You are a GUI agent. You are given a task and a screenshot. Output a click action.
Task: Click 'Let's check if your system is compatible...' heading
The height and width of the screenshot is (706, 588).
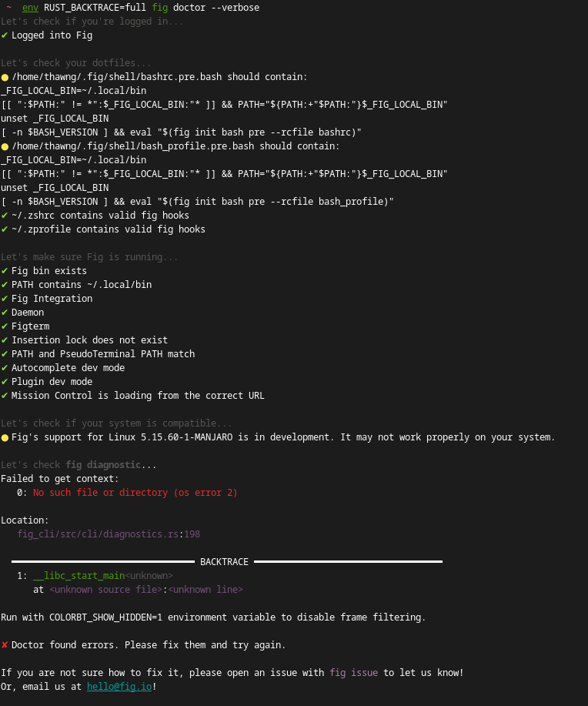(116, 423)
